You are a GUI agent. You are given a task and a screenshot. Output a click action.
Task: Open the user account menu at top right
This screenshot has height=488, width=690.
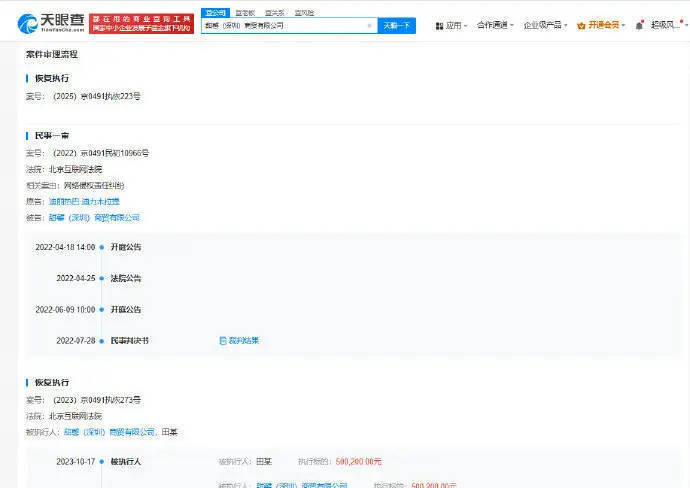tap(668, 25)
